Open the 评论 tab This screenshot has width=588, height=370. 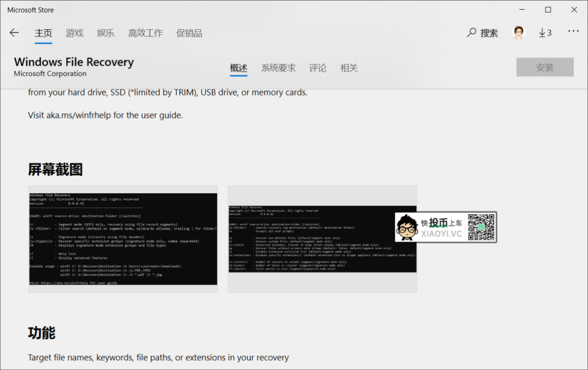coord(318,67)
